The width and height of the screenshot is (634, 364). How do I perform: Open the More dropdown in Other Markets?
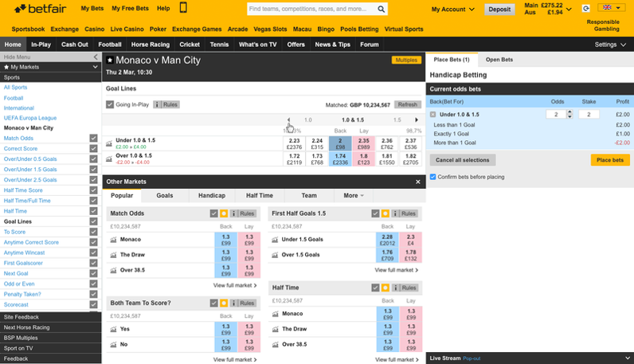point(354,196)
